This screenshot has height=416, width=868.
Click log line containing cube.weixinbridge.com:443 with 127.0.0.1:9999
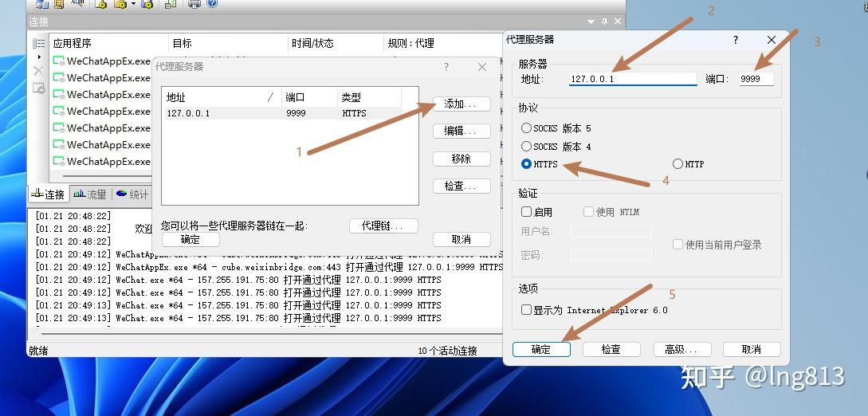tap(269, 267)
